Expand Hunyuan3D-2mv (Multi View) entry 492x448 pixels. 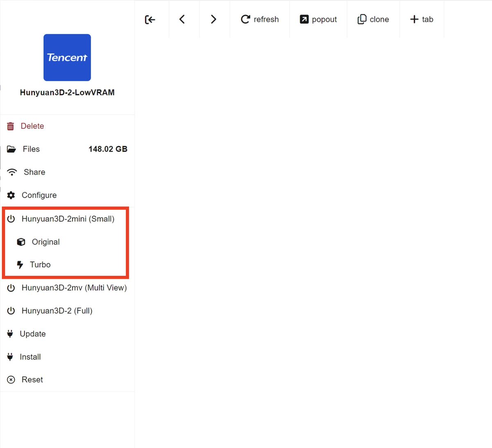tap(67, 288)
